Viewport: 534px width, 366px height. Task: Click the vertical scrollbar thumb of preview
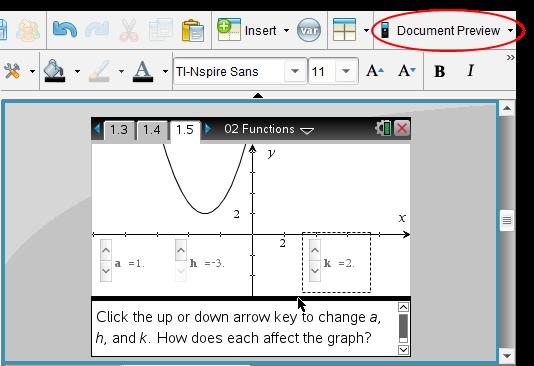click(507, 220)
